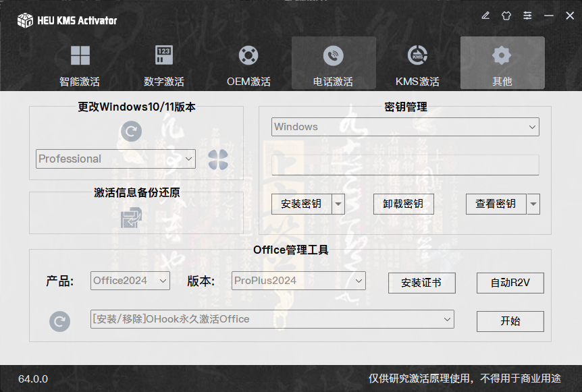Minimize the HEU KMS Activator window
Screen dimensions: 582x392
tap(549, 16)
